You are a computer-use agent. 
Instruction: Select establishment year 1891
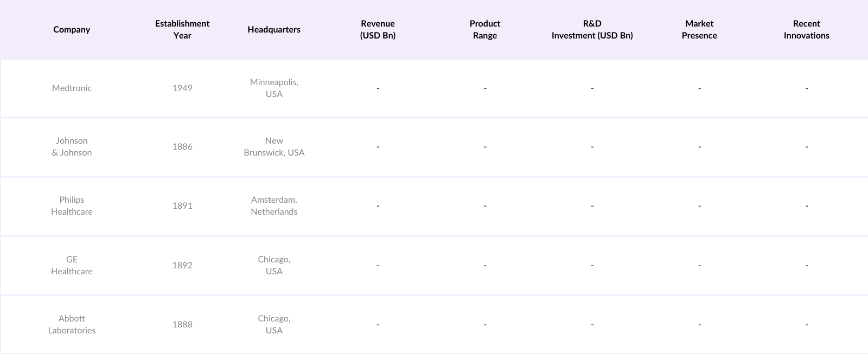[x=182, y=205]
